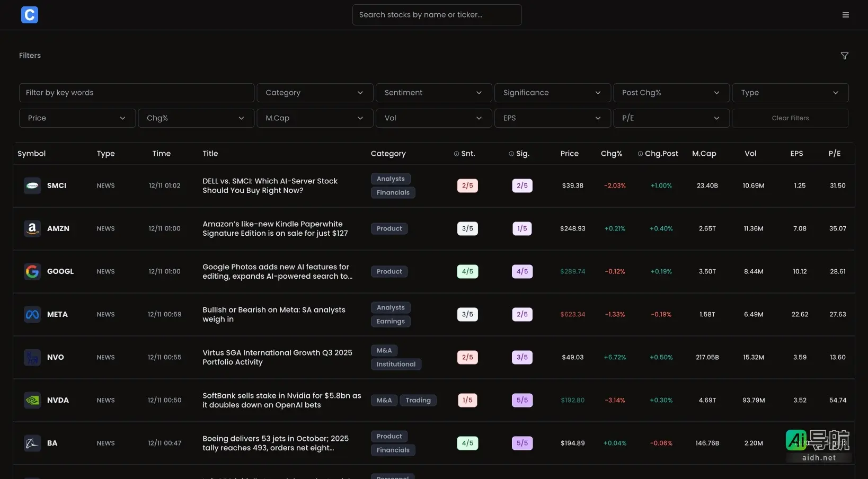Expand the Category filter dropdown
The image size is (868, 479).
[315, 93]
